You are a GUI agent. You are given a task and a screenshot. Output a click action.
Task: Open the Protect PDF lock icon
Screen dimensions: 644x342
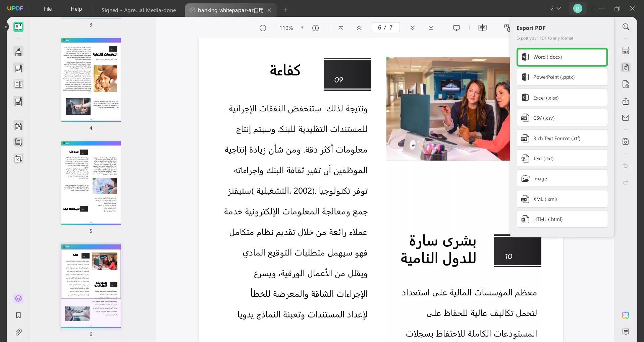(626, 84)
